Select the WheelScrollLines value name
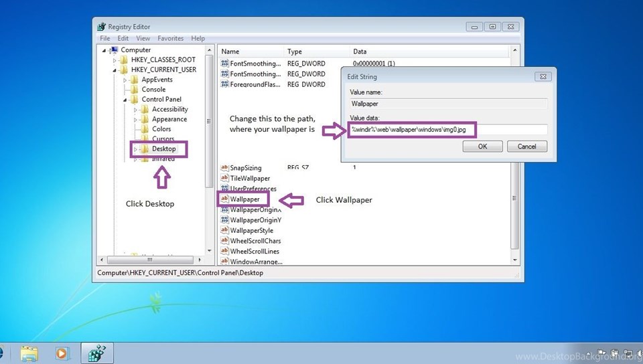 255,252
